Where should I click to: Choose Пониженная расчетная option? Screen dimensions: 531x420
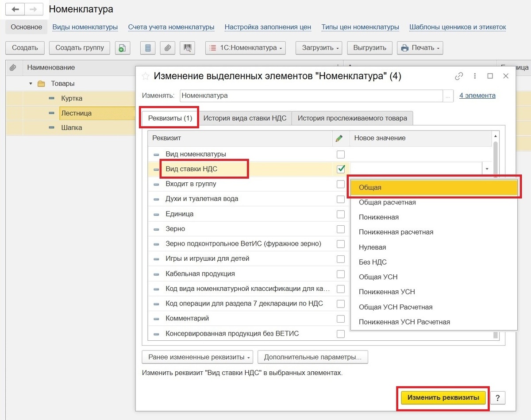pos(434,232)
